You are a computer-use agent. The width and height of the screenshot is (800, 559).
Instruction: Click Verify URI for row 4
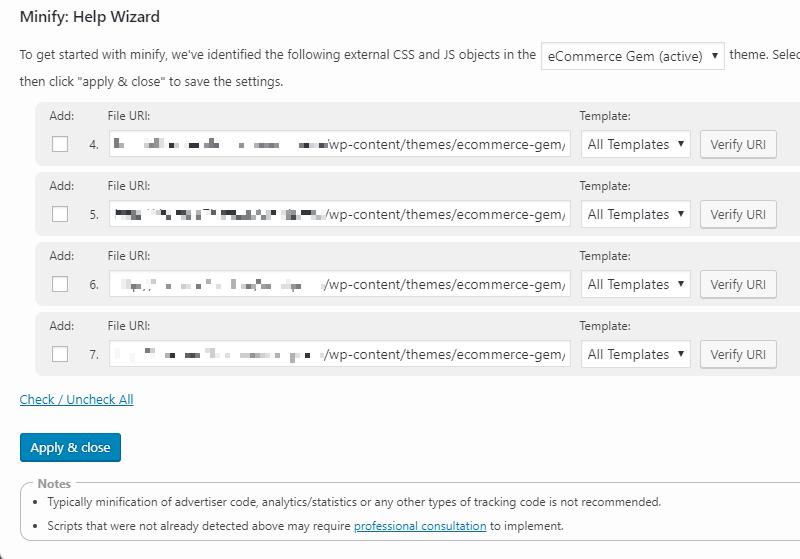click(737, 144)
